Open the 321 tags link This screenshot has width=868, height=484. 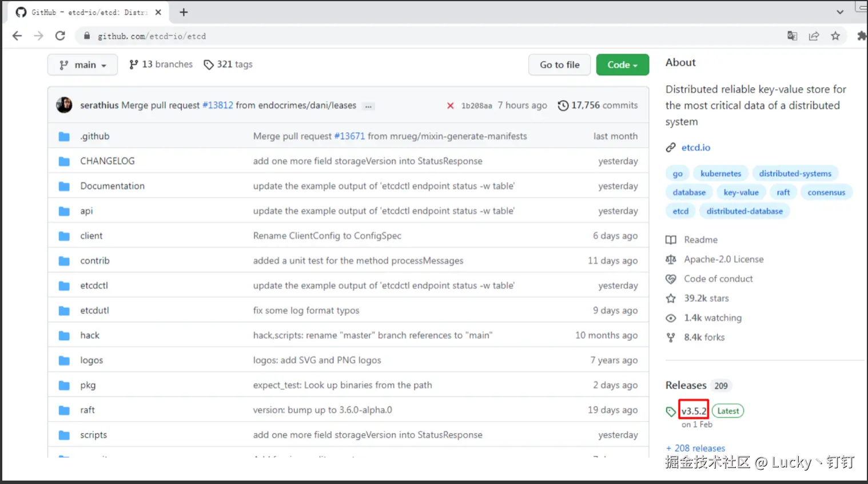[228, 65]
